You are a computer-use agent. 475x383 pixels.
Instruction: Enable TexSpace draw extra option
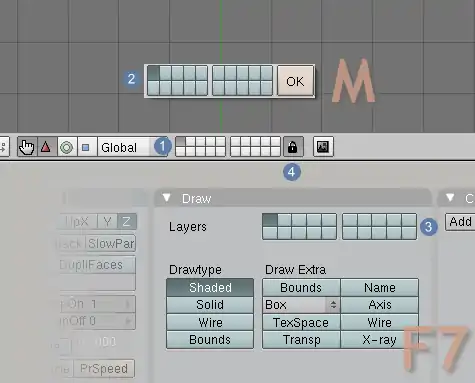click(301, 322)
